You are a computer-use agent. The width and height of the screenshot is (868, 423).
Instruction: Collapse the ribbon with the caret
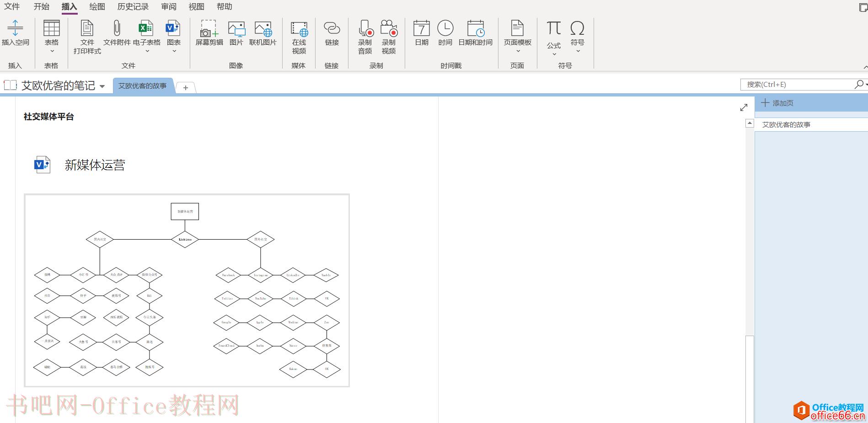pyautogui.click(x=865, y=67)
